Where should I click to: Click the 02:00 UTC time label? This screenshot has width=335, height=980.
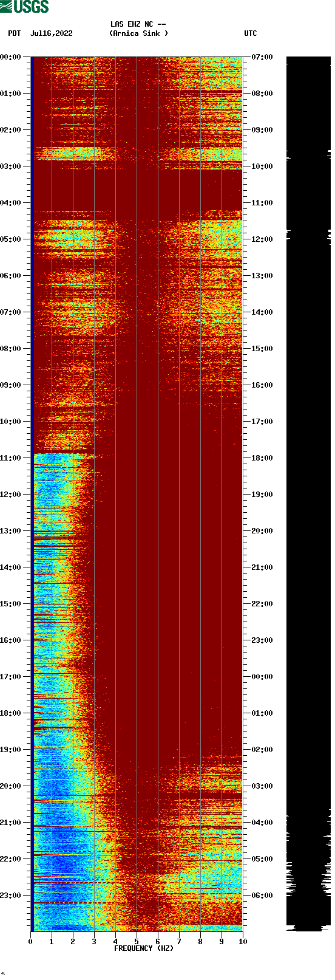tap(262, 749)
